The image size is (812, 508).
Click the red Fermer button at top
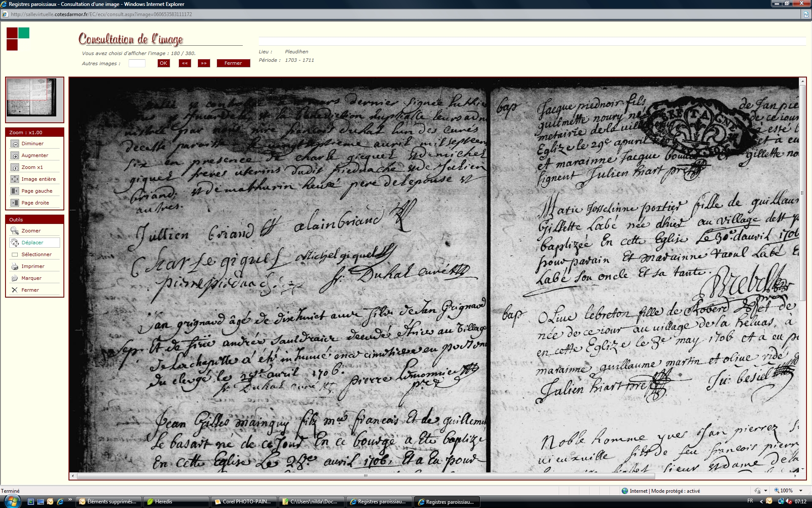click(x=233, y=63)
